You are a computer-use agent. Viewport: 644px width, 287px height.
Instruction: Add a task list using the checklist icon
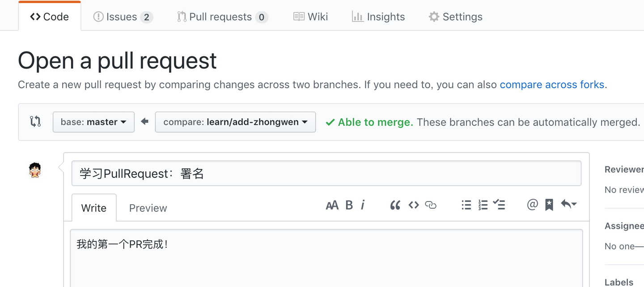coord(500,205)
